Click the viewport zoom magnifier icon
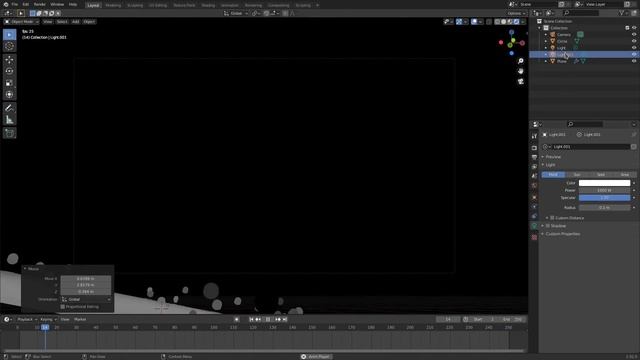 click(x=520, y=61)
